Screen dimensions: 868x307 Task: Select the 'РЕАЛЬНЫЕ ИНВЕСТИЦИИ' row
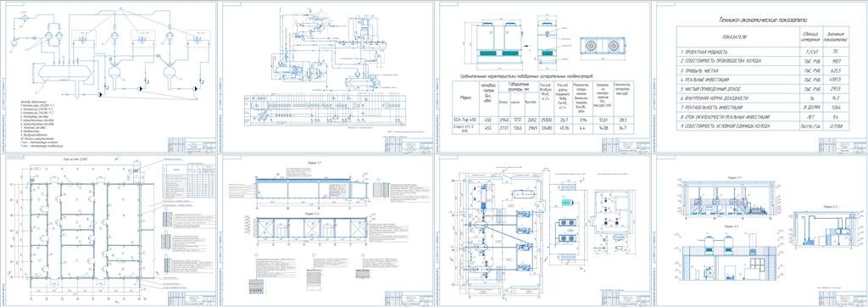point(763,79)
